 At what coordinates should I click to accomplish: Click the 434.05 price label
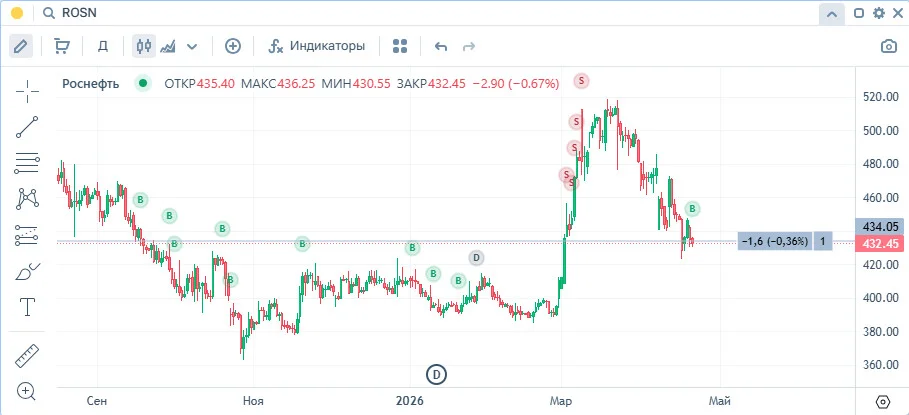pos(879,227)
